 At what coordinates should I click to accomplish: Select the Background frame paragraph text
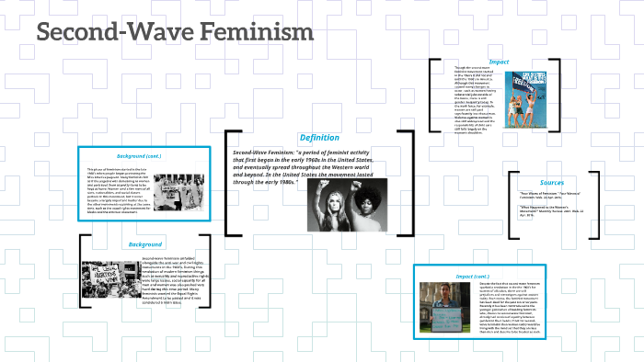tap(176, 280)
